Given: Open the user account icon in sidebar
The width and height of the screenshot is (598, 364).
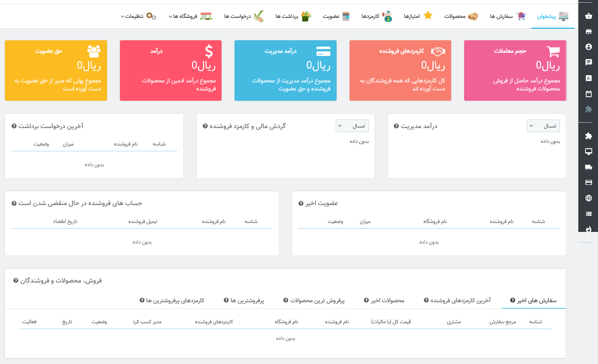Looking at the screenshot, I should pos(588,47).
